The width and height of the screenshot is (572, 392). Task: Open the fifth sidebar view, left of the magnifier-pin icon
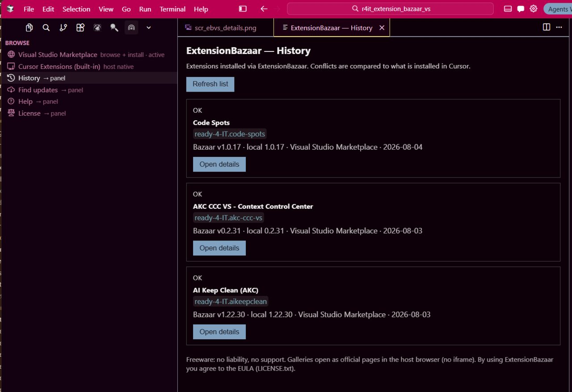click(97, 28)
